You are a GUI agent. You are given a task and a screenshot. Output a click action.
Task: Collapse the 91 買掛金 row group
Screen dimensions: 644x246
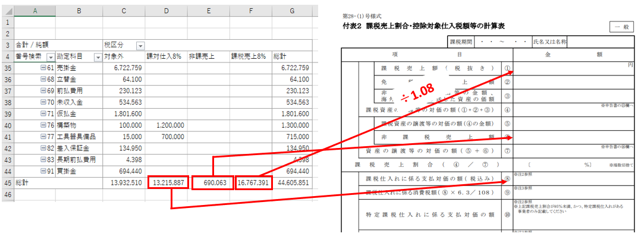tap(42, 171)
